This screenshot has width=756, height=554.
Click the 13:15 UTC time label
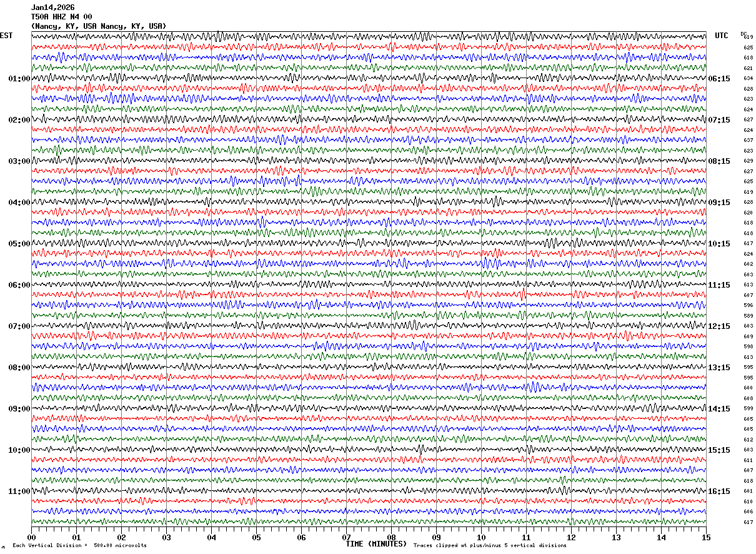click(719, 368)
